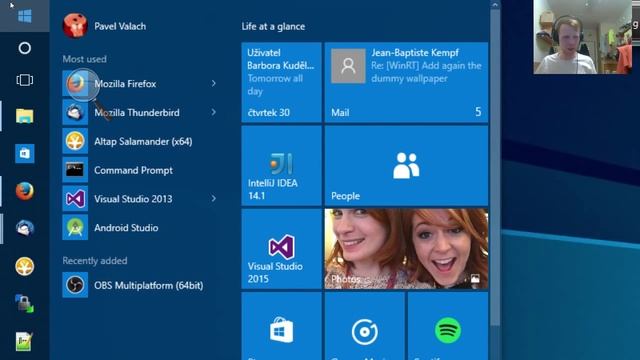
Task: Expand Mozilla Firefox jump list arrow
Action: pos(213,83)
